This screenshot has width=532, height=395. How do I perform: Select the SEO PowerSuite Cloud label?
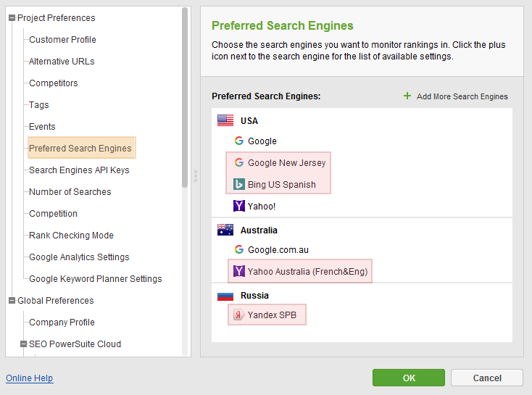(75, 344)
